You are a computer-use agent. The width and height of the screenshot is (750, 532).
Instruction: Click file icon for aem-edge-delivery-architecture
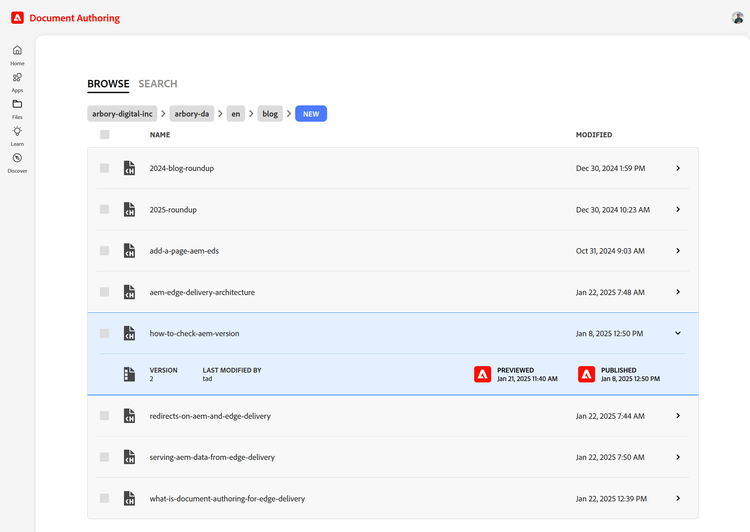(x=129, y=292)
